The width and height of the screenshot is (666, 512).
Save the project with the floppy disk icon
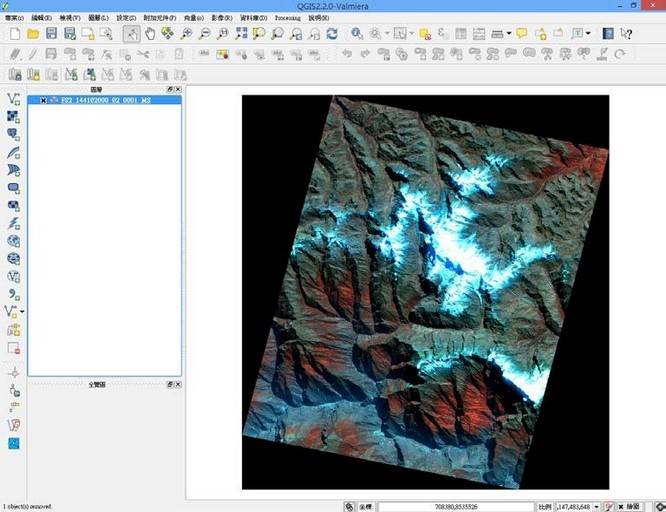pyautogui.click(x=51, y=34)
